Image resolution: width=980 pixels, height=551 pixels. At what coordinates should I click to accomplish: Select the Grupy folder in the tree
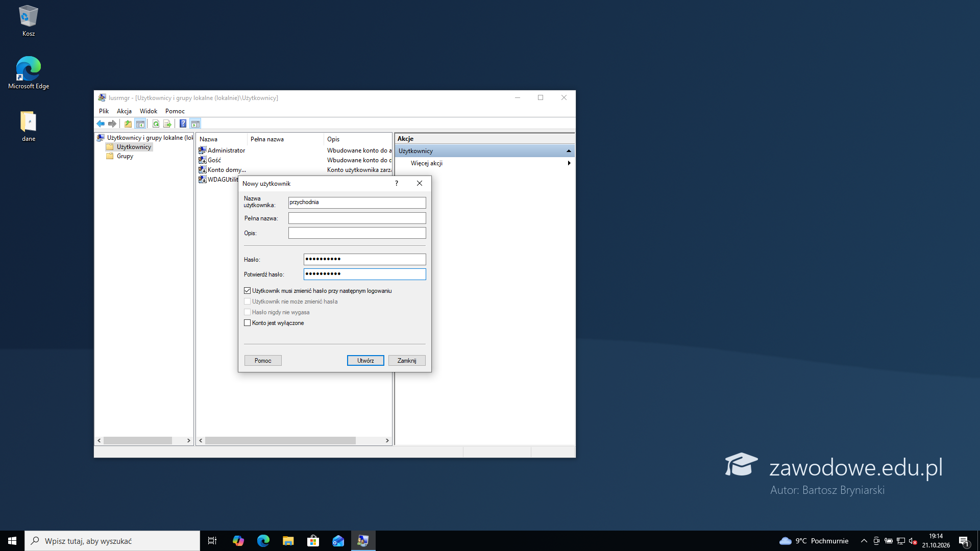[125, 156]
